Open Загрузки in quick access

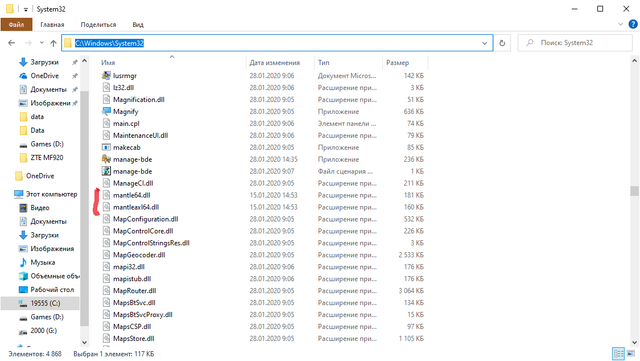[44, 62]
